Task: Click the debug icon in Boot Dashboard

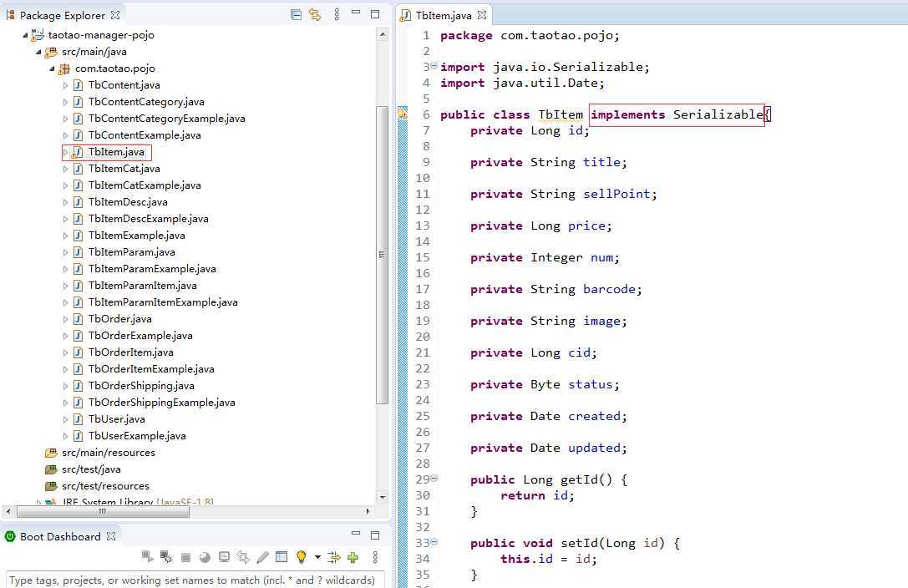Action: pyautogui.click(x=166, y=557)
